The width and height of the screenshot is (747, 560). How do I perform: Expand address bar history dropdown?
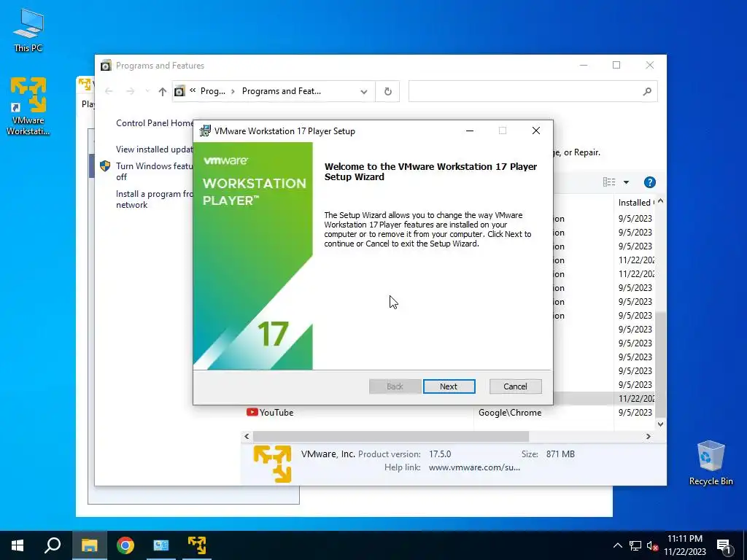pos(364,91)
